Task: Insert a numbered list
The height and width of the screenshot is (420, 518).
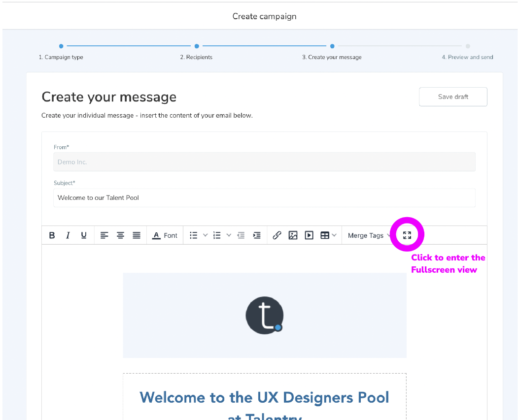Action: coord(217,235)
